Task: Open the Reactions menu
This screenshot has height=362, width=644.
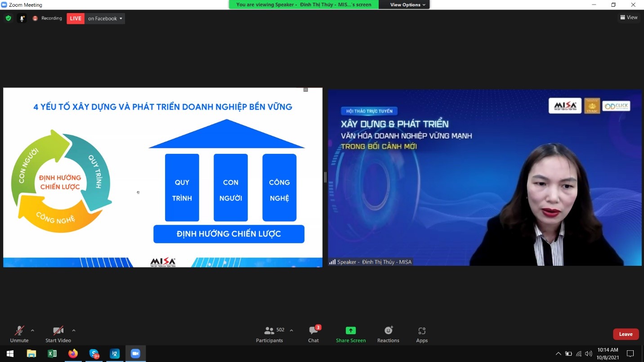Action: [x=388, y=334]
